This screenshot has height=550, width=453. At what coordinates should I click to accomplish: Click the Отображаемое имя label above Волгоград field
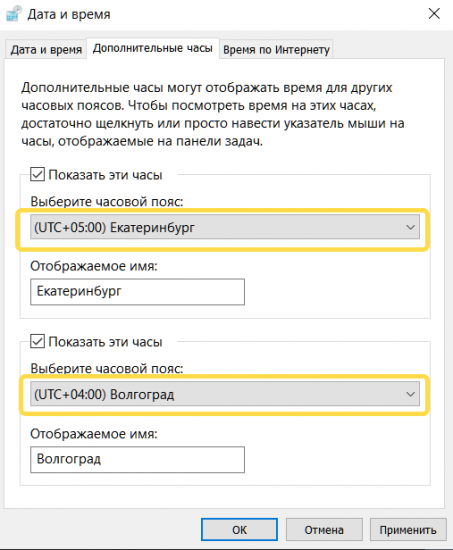(94, 434)
